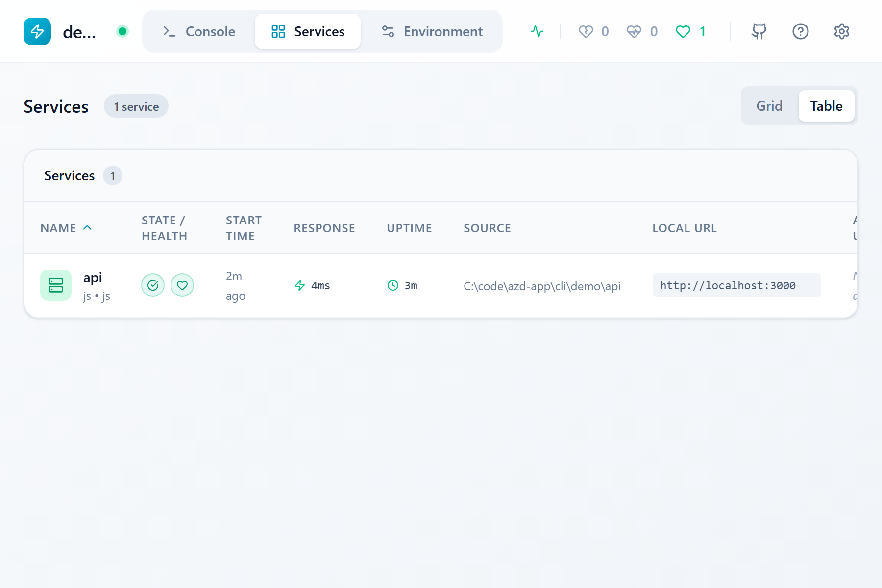Open the help question mark icon
This screenshot has height=588, width=882.
click(x=800, y=31)
